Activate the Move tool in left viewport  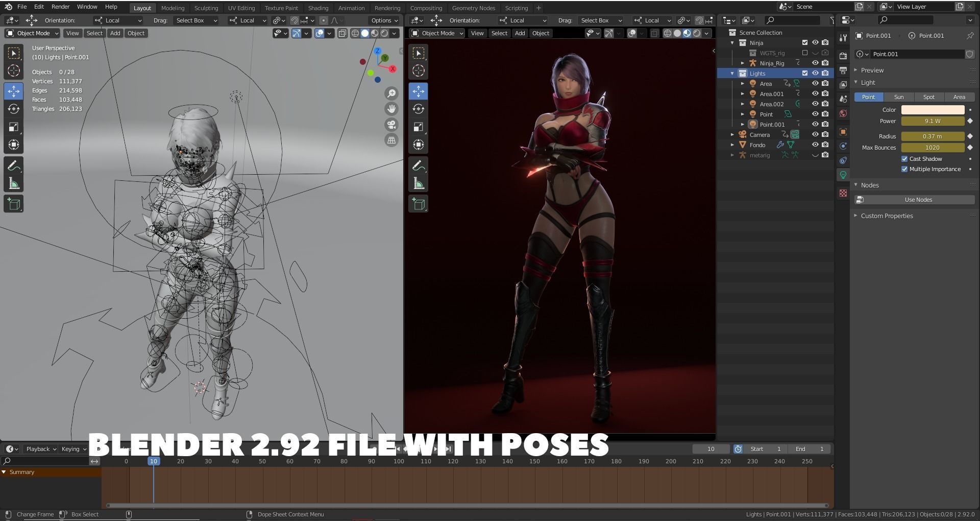click(x=14, y=91)
